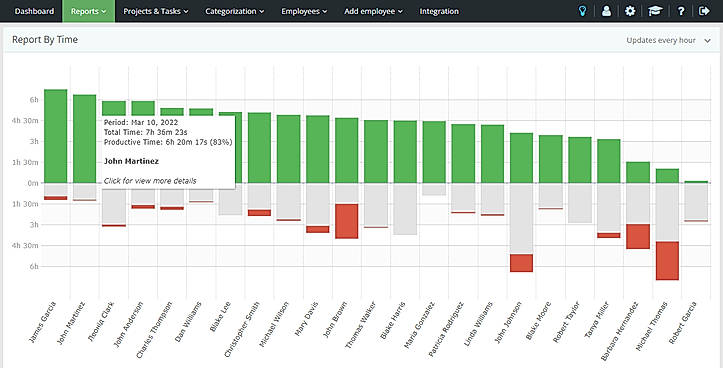Open help with the question mark icon

click(681, 11)
